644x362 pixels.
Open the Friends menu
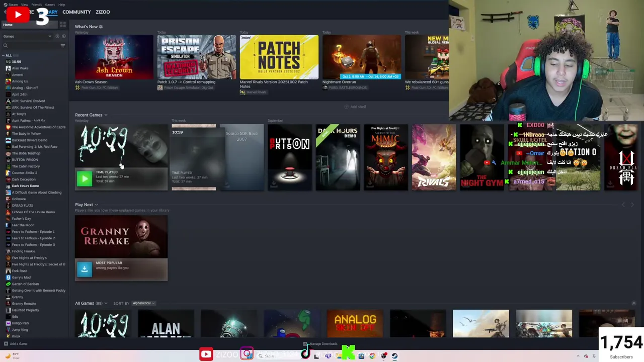37,5
